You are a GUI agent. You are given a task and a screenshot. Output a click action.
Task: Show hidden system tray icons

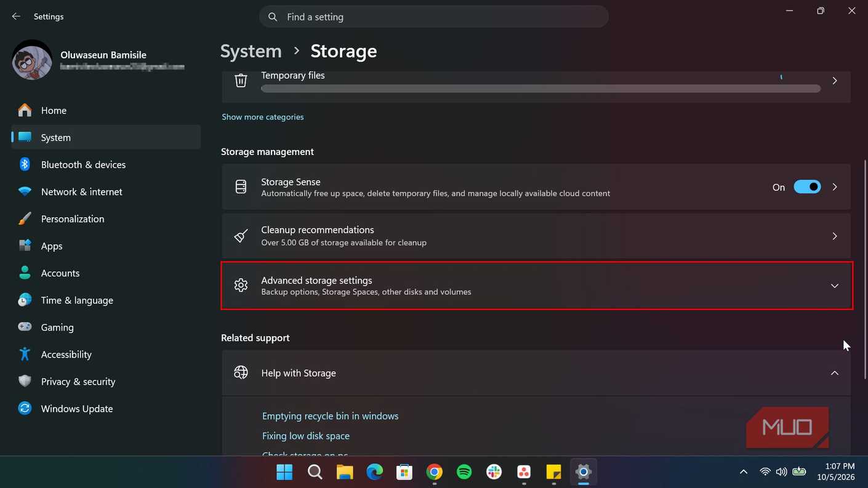point(744,472)
